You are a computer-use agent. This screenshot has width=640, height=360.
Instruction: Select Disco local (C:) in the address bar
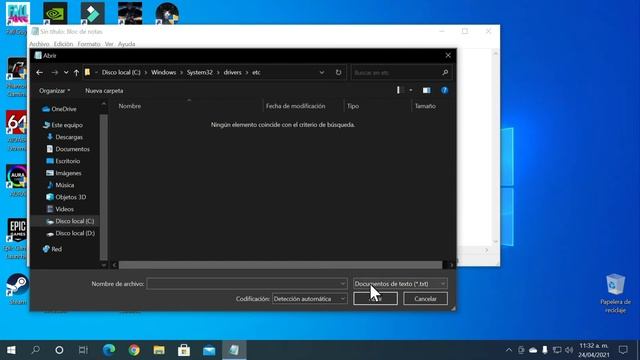pos(121,72)
